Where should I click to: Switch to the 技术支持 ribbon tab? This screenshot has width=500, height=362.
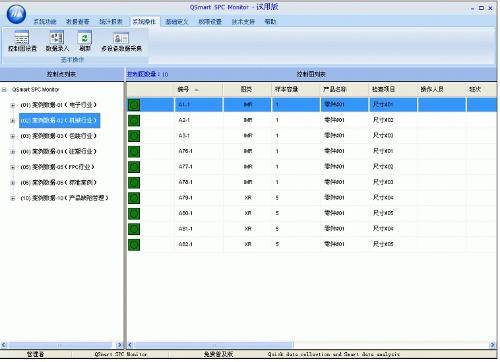(x=243, y=22)
